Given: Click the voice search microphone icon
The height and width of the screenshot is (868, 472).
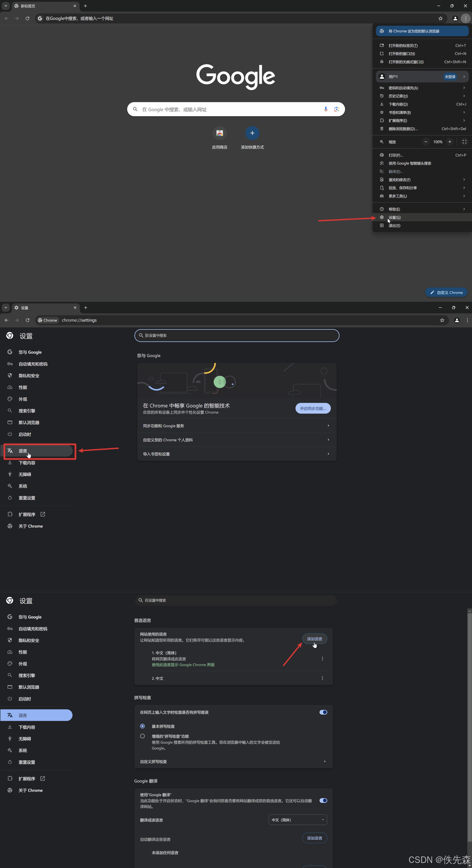Looking at the screenshot, I should coord(326,109).
